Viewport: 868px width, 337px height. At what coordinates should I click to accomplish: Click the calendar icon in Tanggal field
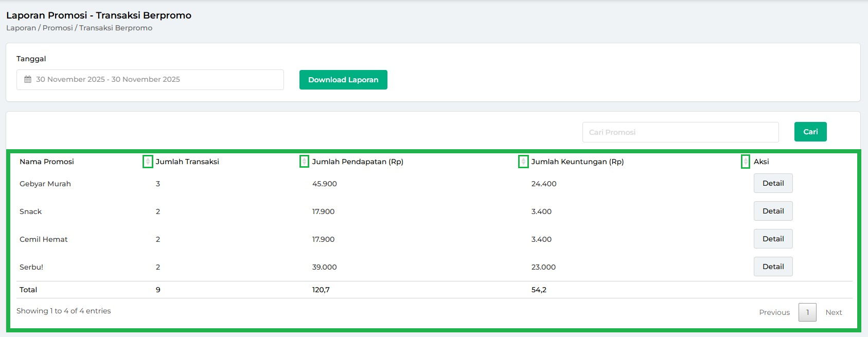[x=28, y=80]
